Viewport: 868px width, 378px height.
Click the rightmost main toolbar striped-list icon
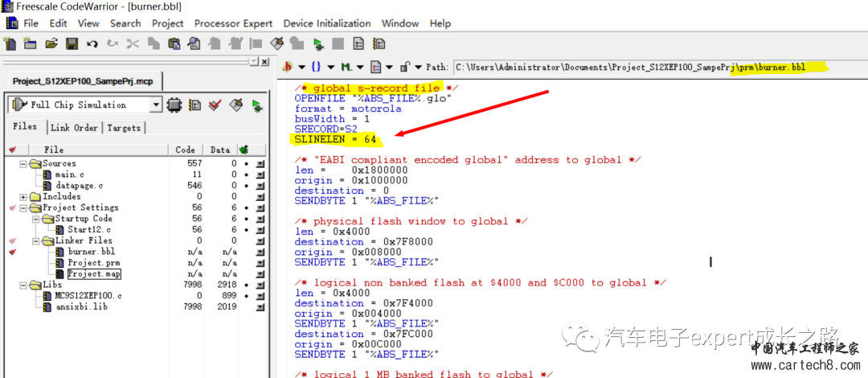click(x=379, y=43)
